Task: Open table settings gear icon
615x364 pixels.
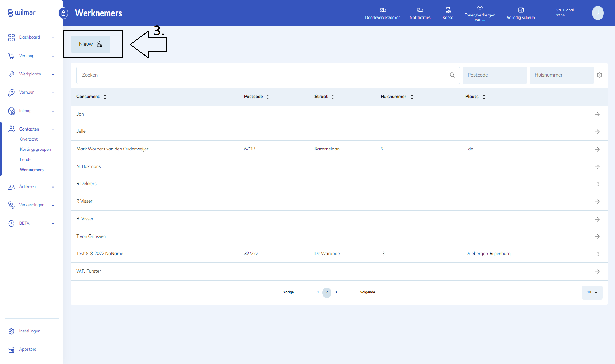Action: coord(599,75)
